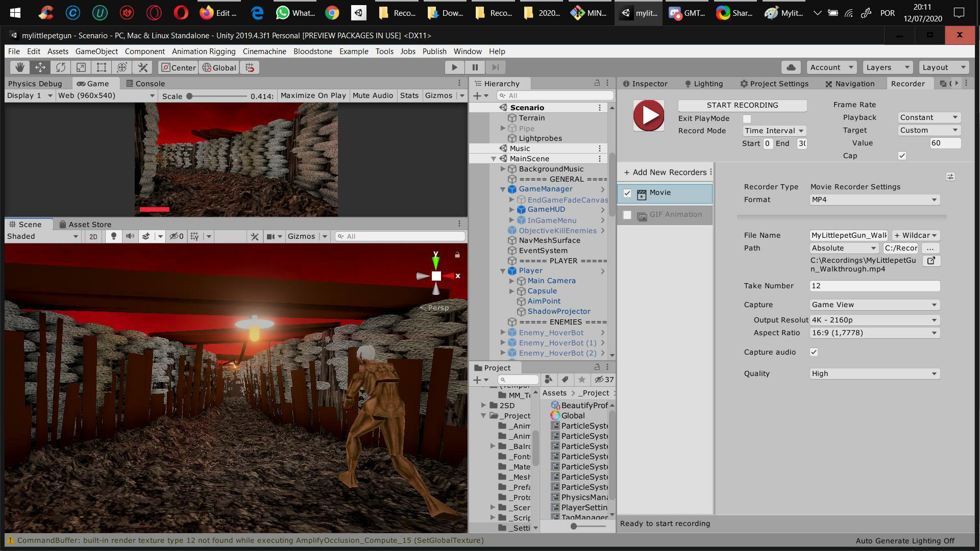This screenshot has width=980, height=551.
Task: Collapse the Player object in Hierarchy
Action: click(503, 271)
